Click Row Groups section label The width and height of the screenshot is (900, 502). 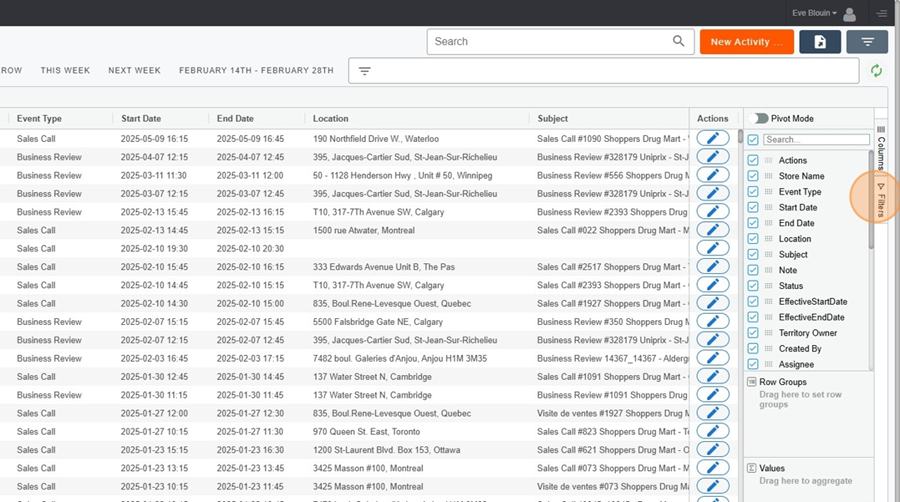click(782, 382)
